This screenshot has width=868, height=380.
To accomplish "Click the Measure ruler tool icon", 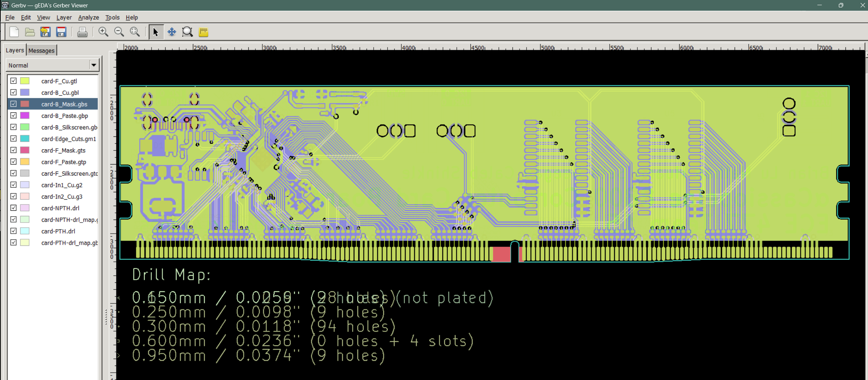I will pos(203,32).
